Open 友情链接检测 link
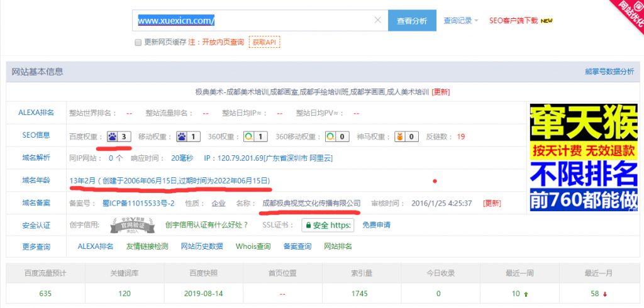This screenshot has width=644, height=308. click(x=147, y=246)
